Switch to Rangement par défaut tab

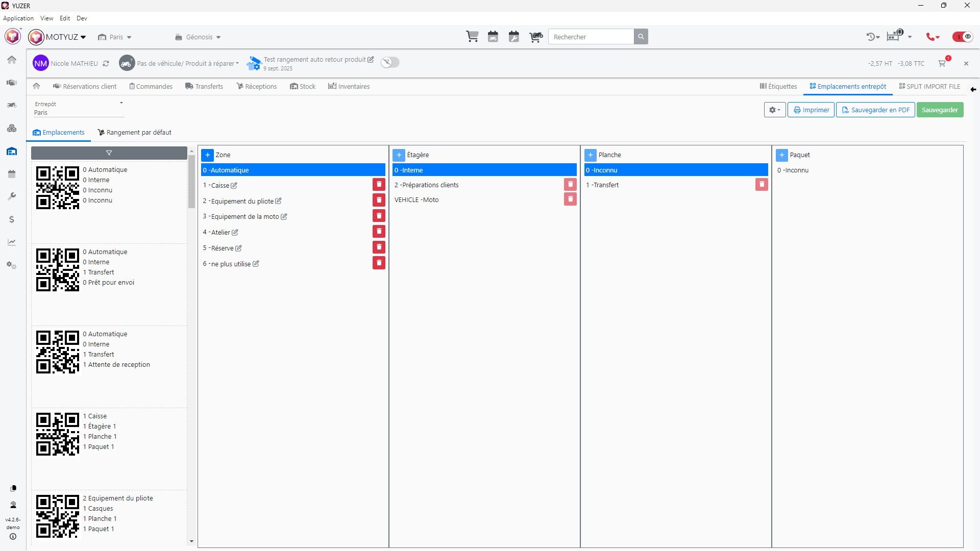135,133
